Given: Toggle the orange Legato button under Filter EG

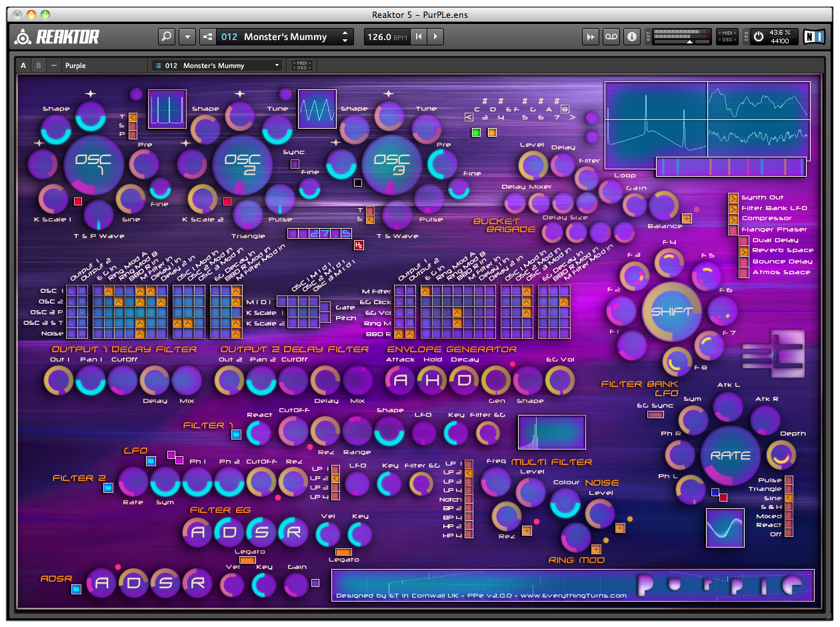Looking at the screenshot, I should pyautogui.click(x=247, y=560).
